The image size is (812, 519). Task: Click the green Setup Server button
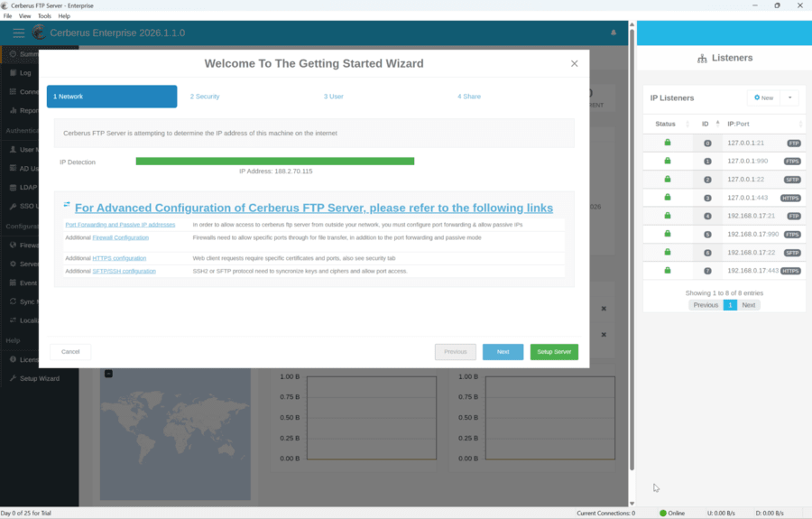(x=554, y=352)
